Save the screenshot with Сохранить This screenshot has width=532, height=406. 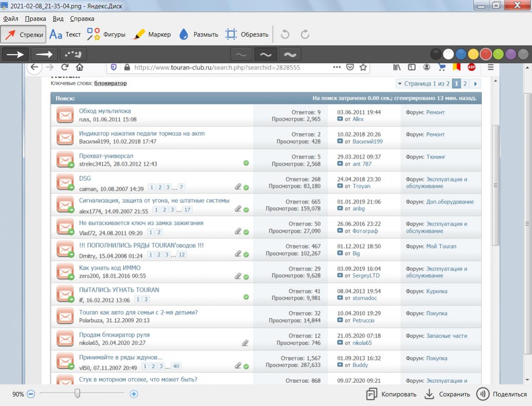coord(447,394)
